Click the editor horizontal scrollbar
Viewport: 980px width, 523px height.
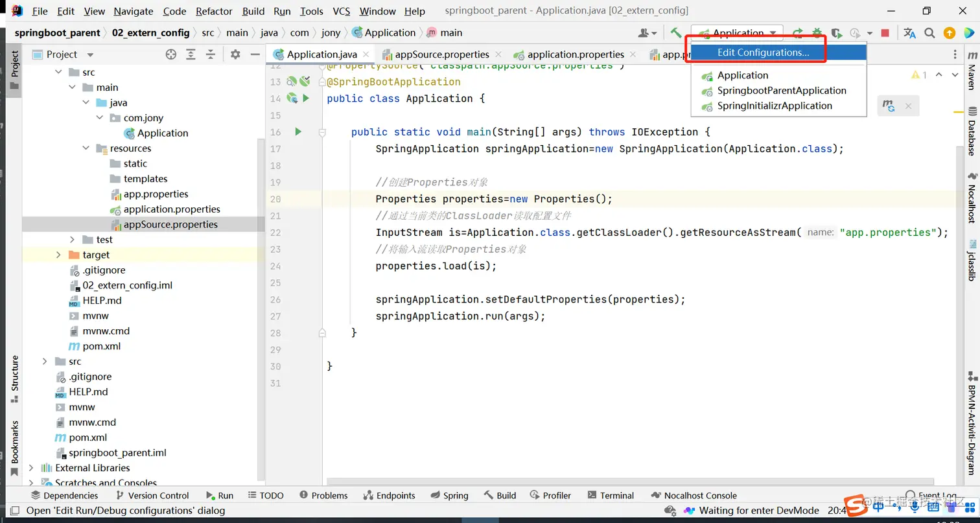tap(629, 482)
